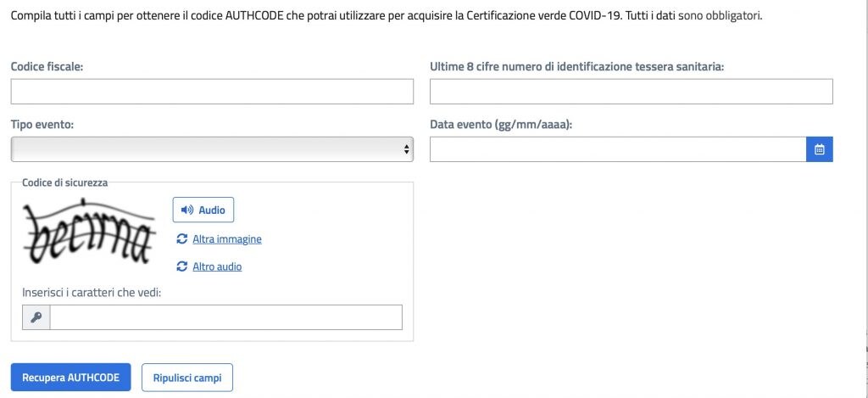Viewport: 868px width, 398px height.
Task: Click into the Codice fiscale field
Action: [x=212, y=92]
